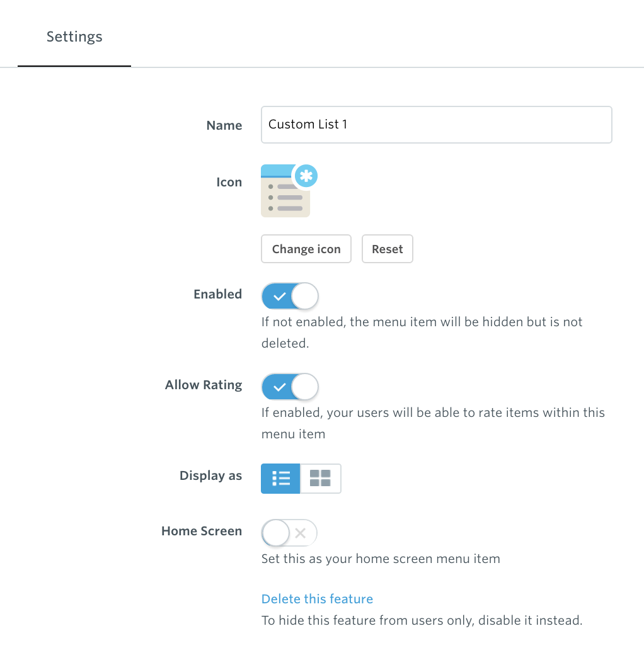
Task: Click the Delete this feature link
Action: click(317, 599)
